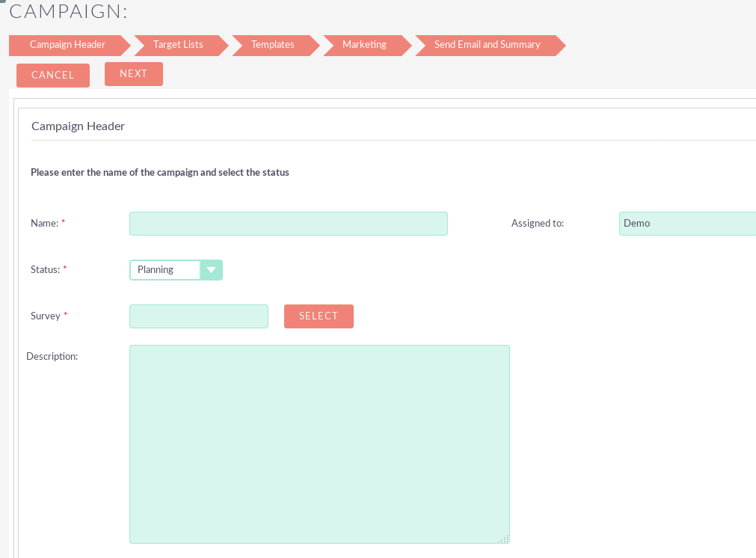
Task: Click the CAMPAIGN: page heading
Action: pyautogui.click(x=69, y=11)
